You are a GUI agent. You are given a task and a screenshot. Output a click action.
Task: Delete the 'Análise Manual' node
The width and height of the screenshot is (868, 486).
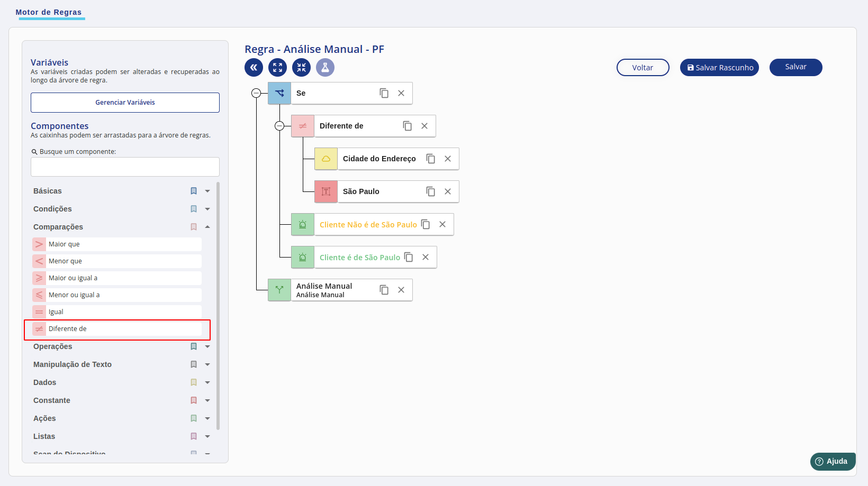[x=401, y=290]
